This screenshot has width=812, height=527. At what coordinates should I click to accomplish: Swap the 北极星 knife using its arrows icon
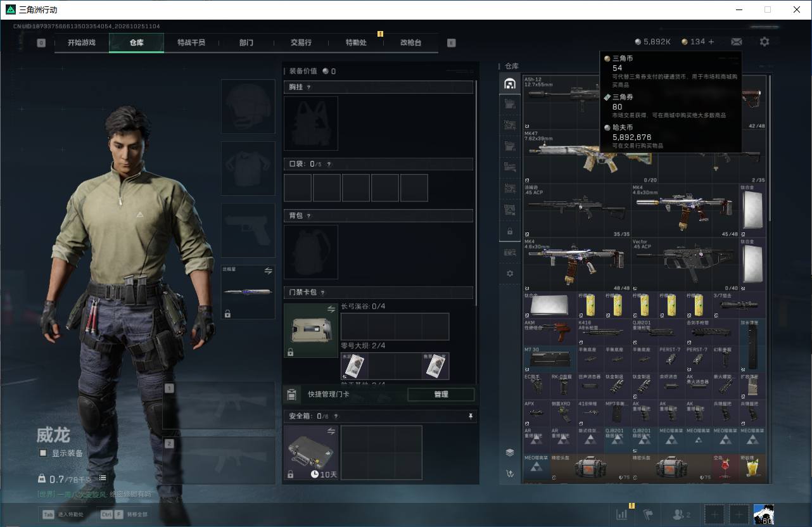(x=268, y=271)
